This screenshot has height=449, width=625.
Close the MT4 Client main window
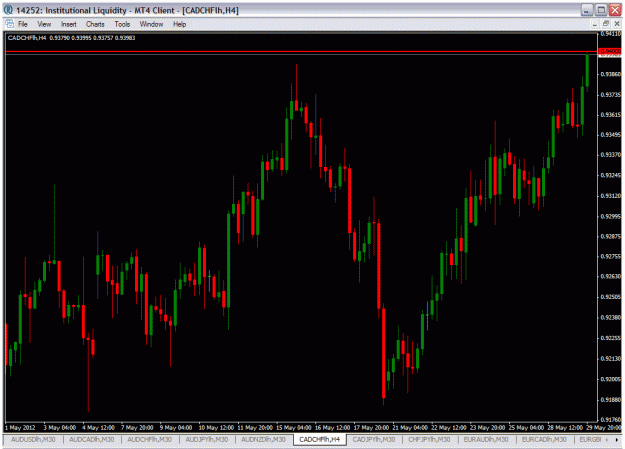(x=615, y=10)
